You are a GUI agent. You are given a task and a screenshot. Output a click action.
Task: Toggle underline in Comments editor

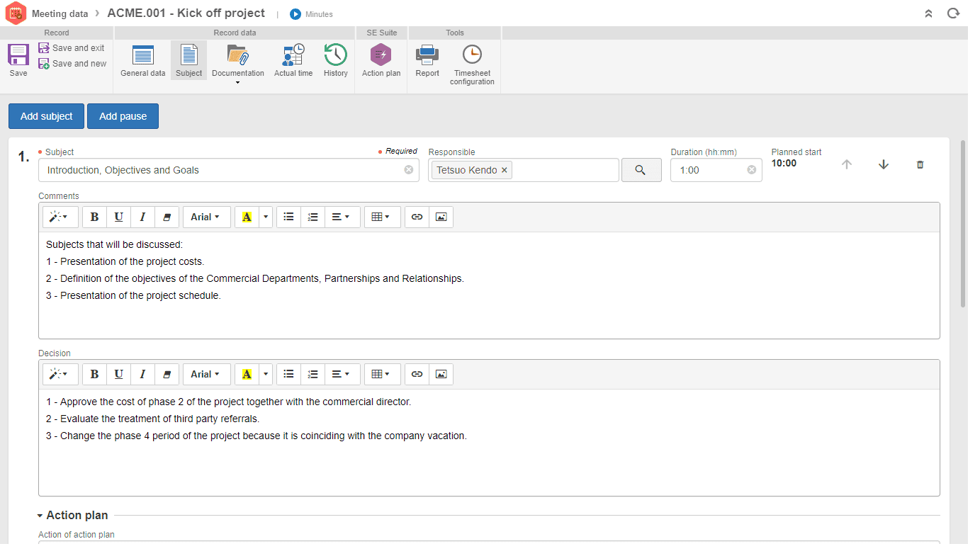coord(118,217)
